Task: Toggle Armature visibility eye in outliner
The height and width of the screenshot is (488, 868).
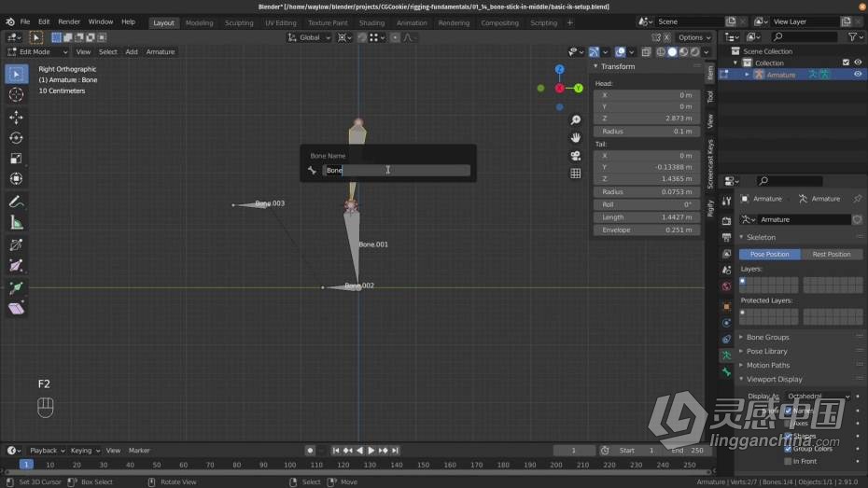Action: click(x=858, y=74)
